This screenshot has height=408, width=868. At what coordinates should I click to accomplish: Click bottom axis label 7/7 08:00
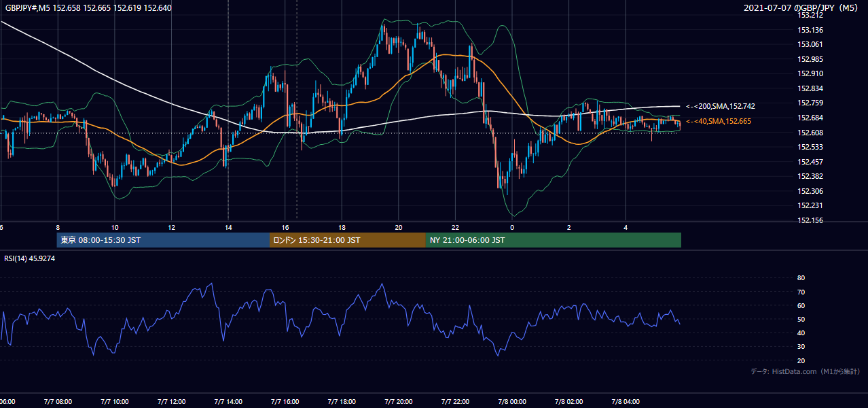pyautogui.click(x=58, y=402)
